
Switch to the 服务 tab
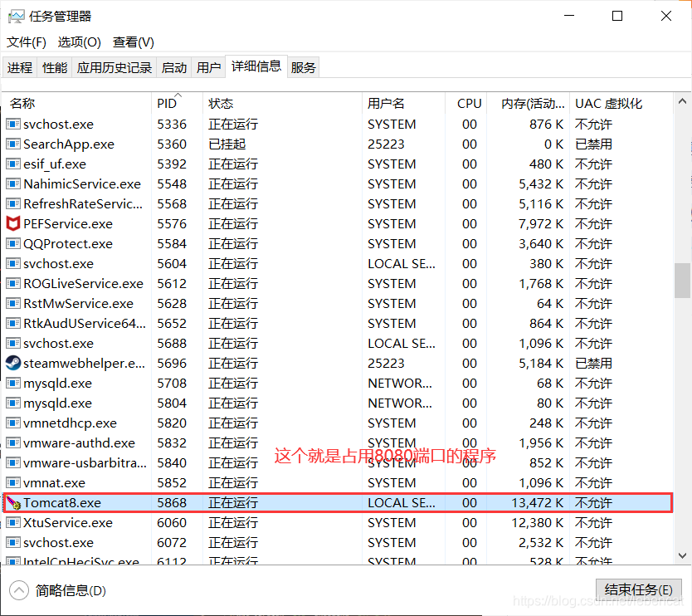coord(303,67)
